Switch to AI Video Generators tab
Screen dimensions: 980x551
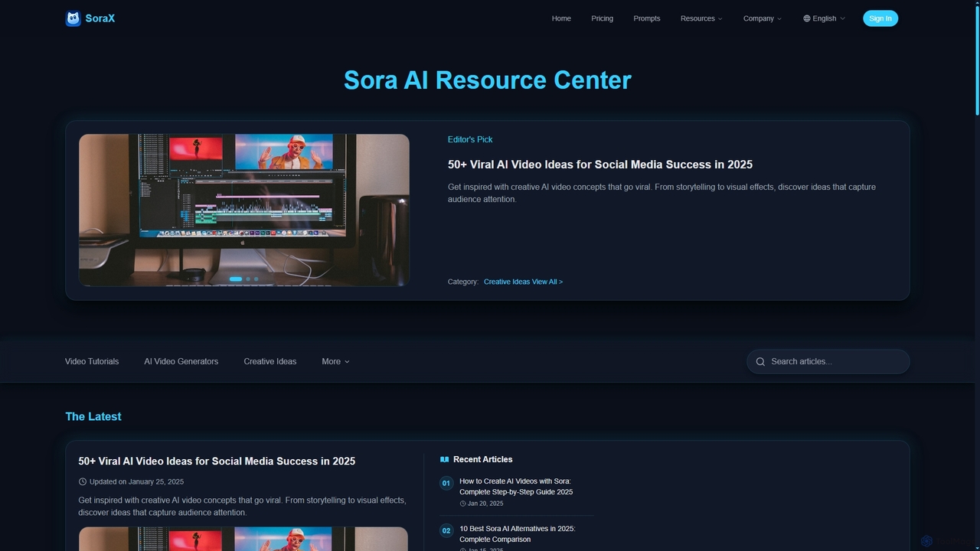tap(181, 361)
